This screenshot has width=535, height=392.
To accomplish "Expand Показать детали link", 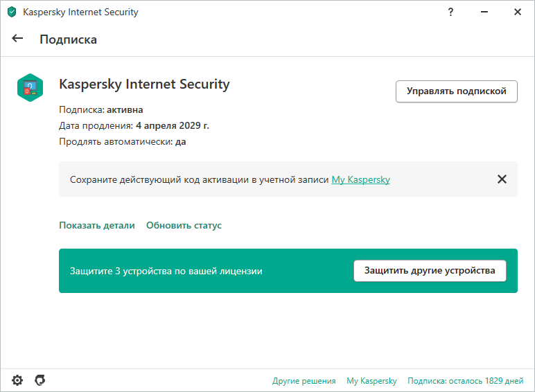I will tap(97, 225).
